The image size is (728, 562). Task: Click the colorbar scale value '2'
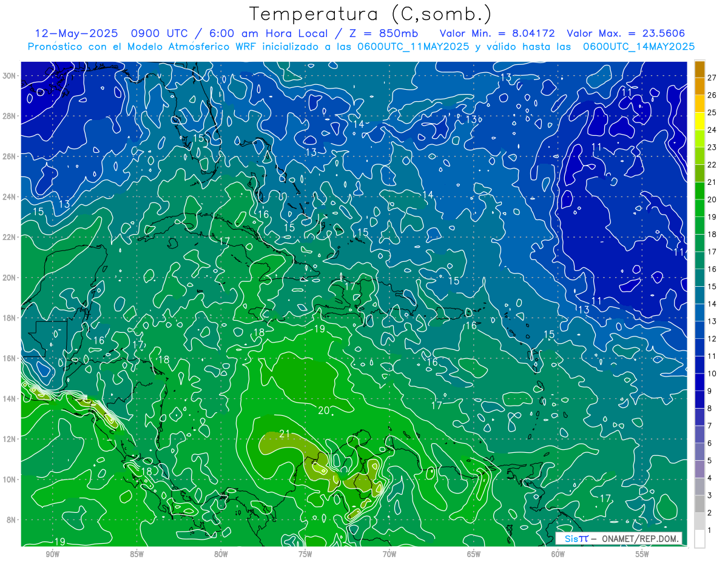coord(710,513)
